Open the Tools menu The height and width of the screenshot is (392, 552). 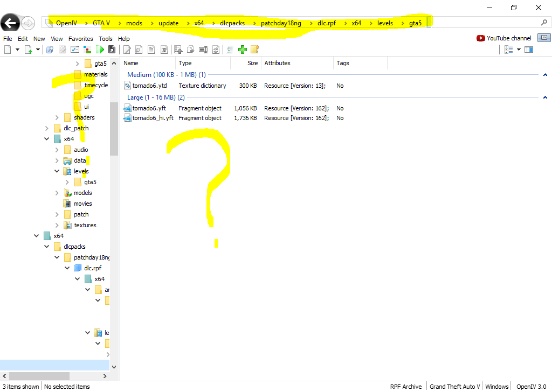click(105, 39)
